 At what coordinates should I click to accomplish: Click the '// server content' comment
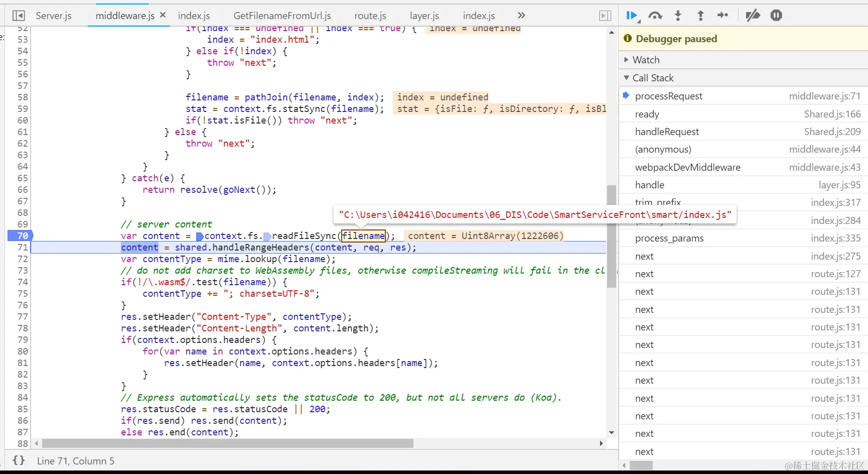tap(167, 224)
